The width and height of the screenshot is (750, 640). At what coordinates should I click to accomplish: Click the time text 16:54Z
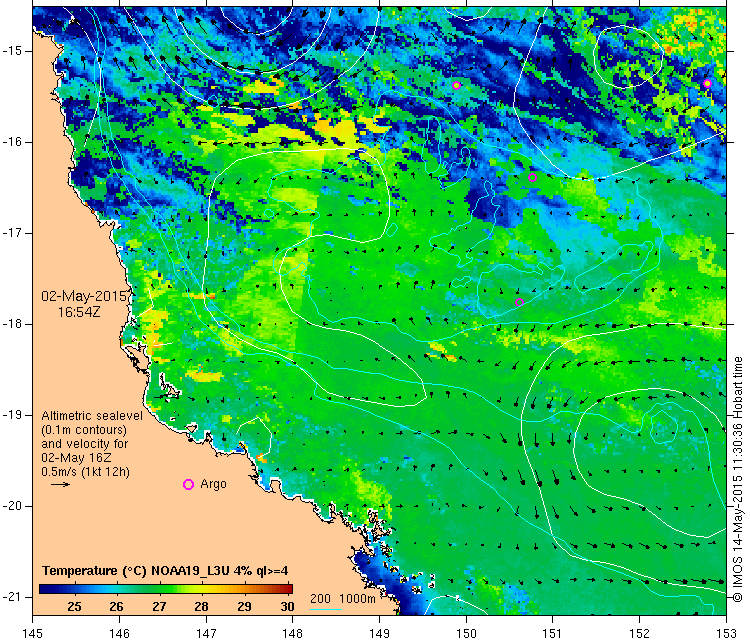click(x=79, y=312)
